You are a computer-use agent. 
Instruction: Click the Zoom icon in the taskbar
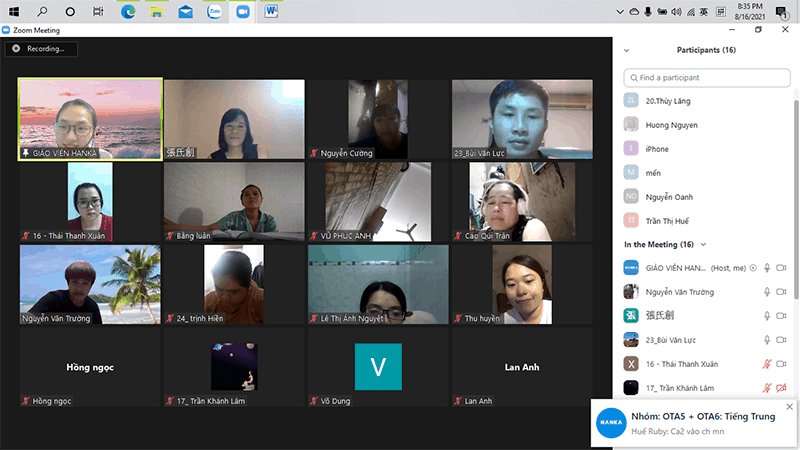tap(243, 12)
